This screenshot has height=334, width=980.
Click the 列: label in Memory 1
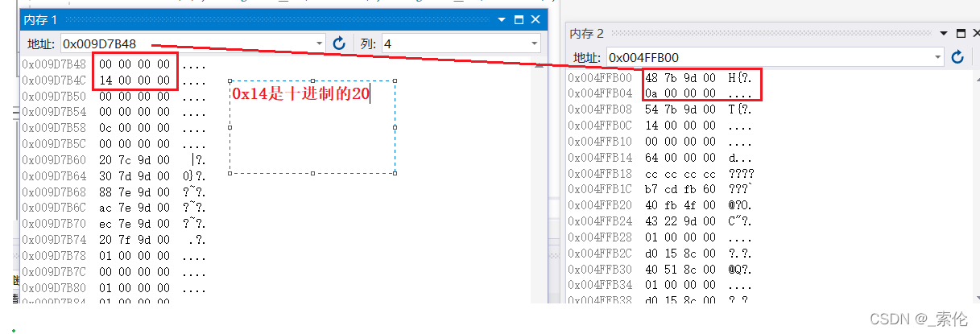[x=367, y=43]
